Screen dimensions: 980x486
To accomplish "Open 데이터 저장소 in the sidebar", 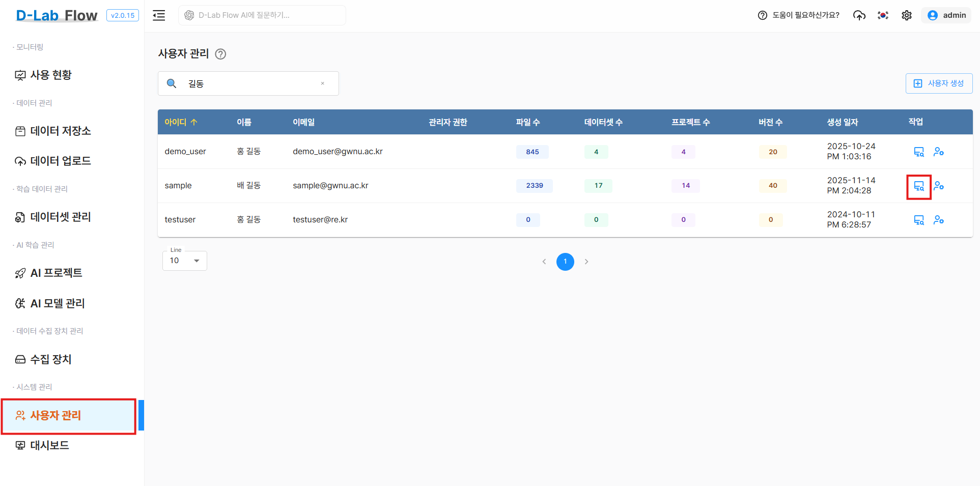I will pos(60,131).
